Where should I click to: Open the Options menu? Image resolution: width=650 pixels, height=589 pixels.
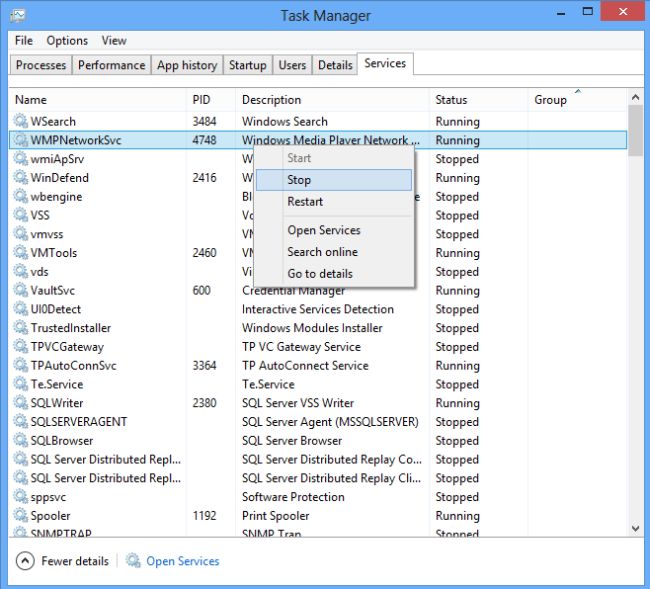[x=67, y=41]
